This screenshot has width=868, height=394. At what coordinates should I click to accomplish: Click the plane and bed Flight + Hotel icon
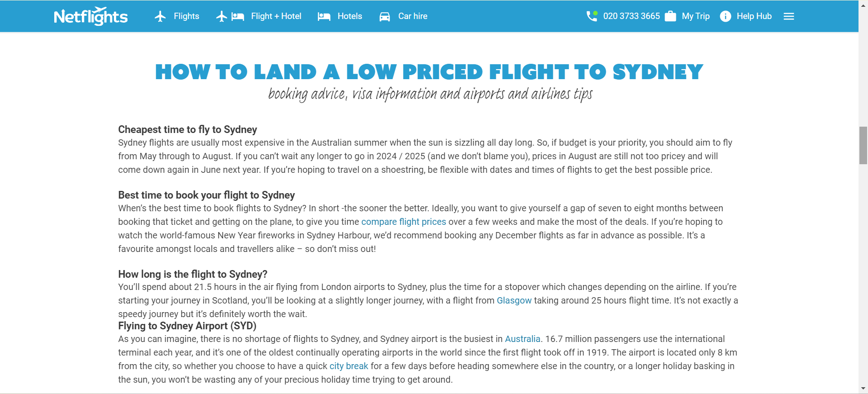click(x=230, y=16)
